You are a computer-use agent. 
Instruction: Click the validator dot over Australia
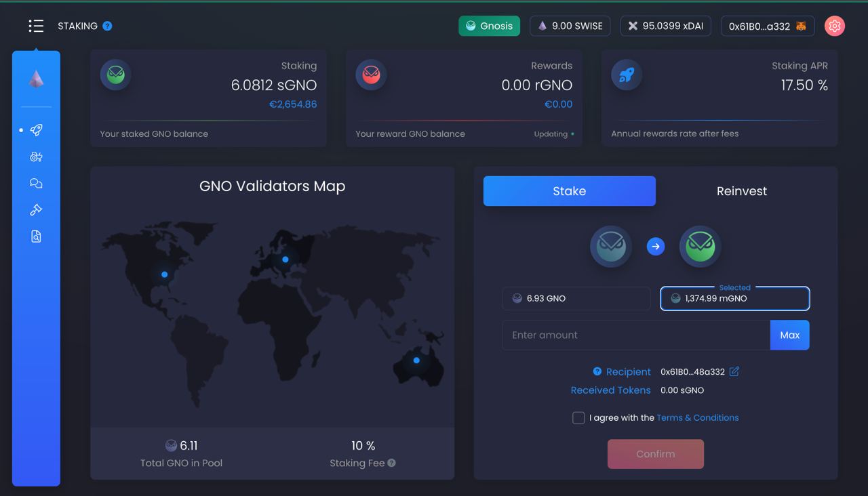[x=416, y=360]
